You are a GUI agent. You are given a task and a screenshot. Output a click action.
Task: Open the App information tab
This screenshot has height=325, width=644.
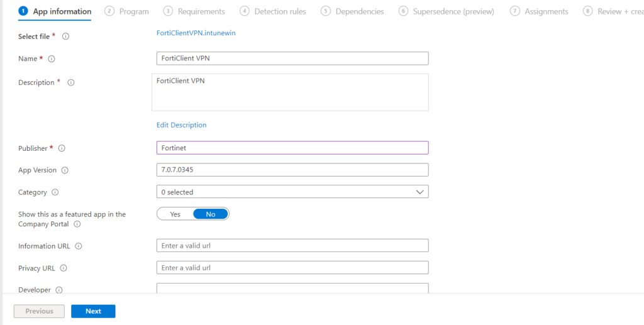coord(55,11)
